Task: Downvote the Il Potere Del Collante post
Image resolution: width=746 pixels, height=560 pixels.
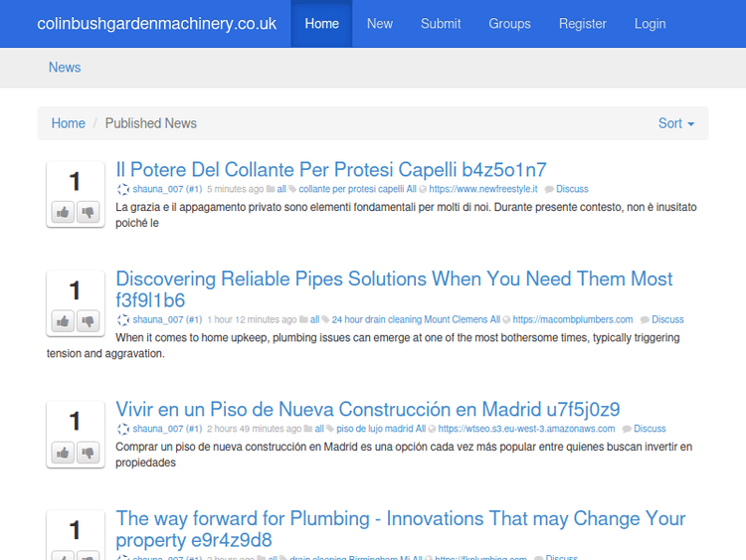Action: [88, 212]
